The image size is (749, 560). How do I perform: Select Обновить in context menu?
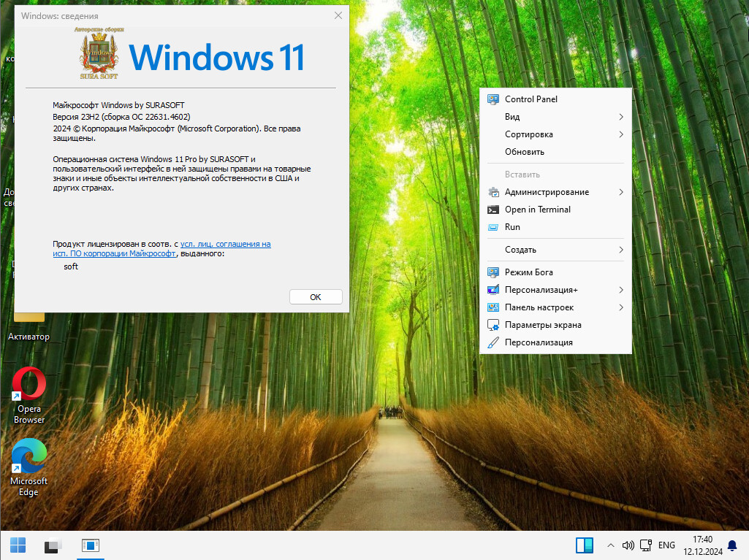tap(555, 152)
